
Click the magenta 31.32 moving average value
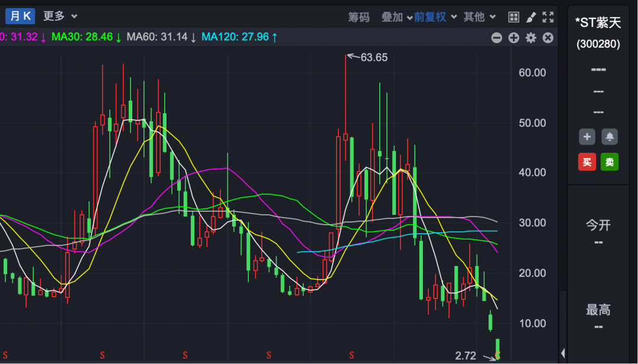24,37
